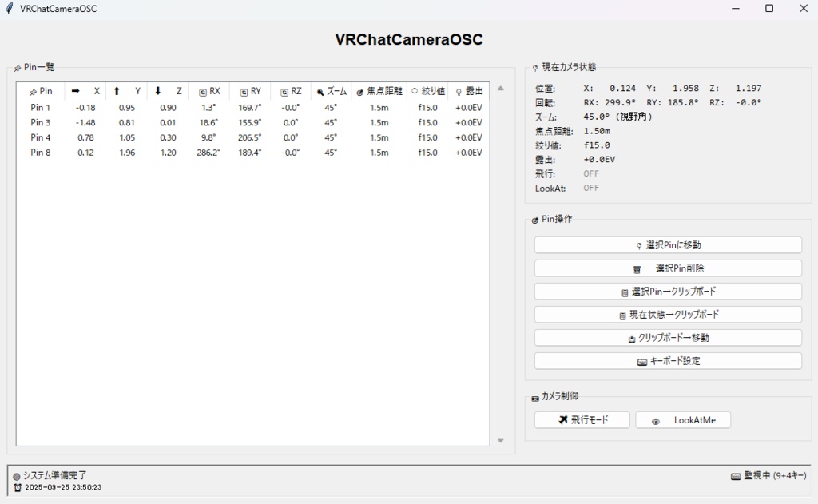
Task: Click the 選択Pin削除 button
Action: (x=668, y=268)
